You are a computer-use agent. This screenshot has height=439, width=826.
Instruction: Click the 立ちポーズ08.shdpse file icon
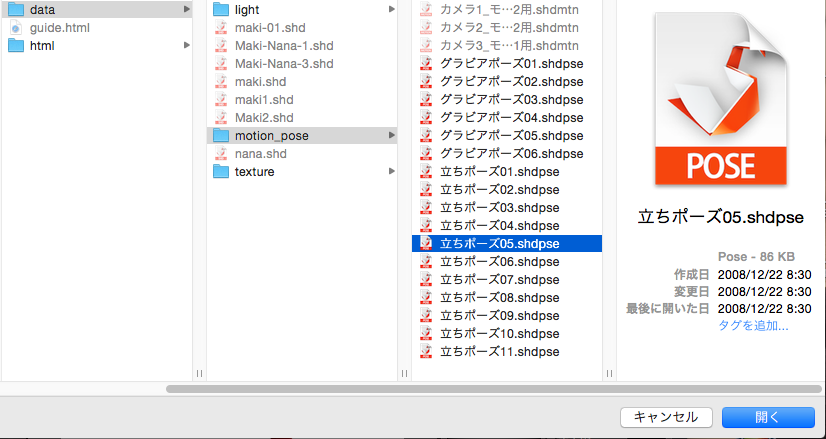[426, 298]
